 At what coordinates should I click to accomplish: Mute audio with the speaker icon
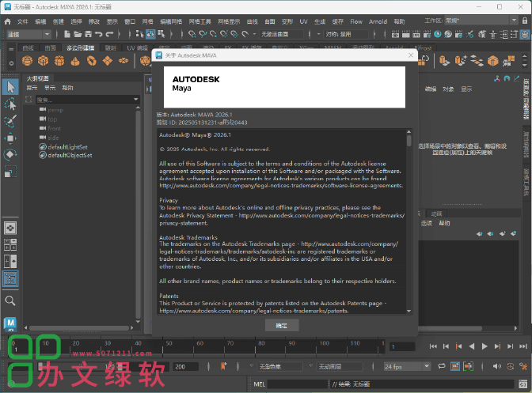point(497,366)
